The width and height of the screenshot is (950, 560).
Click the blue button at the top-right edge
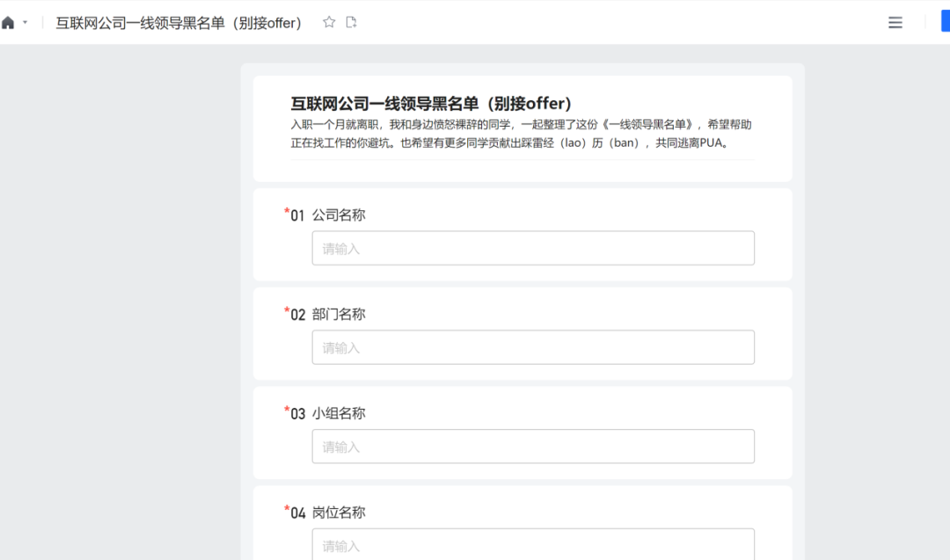point(945,22)
